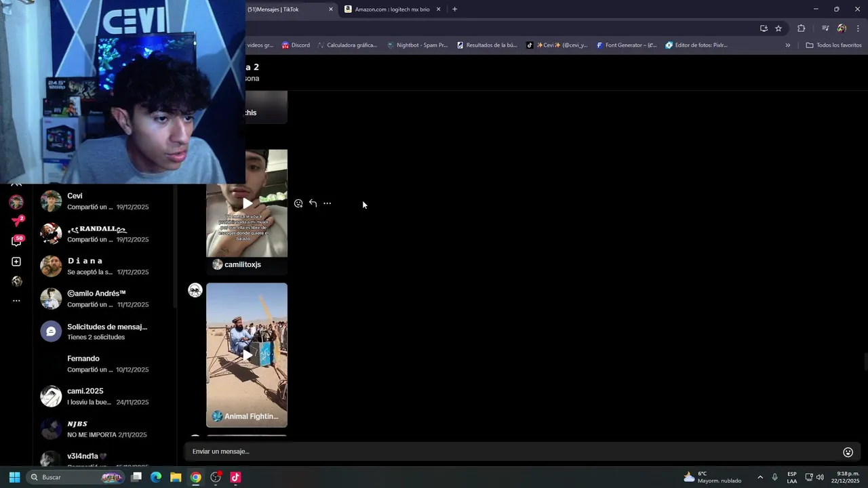This screenshot has height=488, width=868.
Task: Open the Chrome profile avatar
Action: point(842,28)
